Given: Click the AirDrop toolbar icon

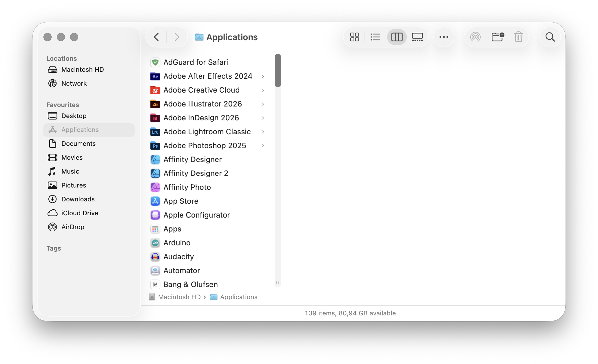Looking at the screenshot, I should (475, 37).
